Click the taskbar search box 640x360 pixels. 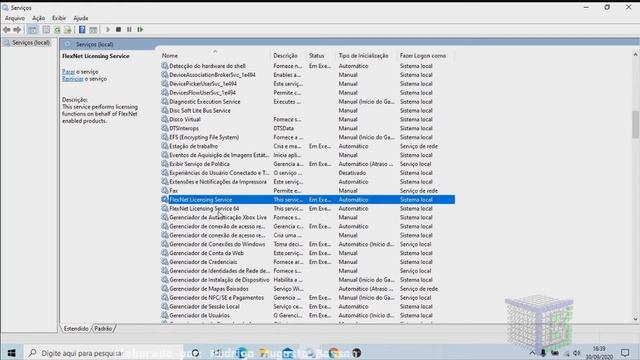(x=104, y=353)
